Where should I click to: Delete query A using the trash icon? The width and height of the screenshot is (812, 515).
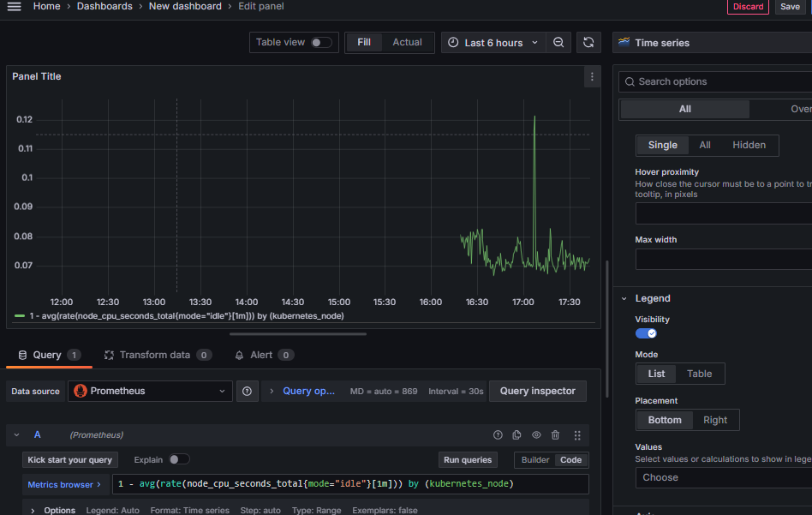(556, 435)
